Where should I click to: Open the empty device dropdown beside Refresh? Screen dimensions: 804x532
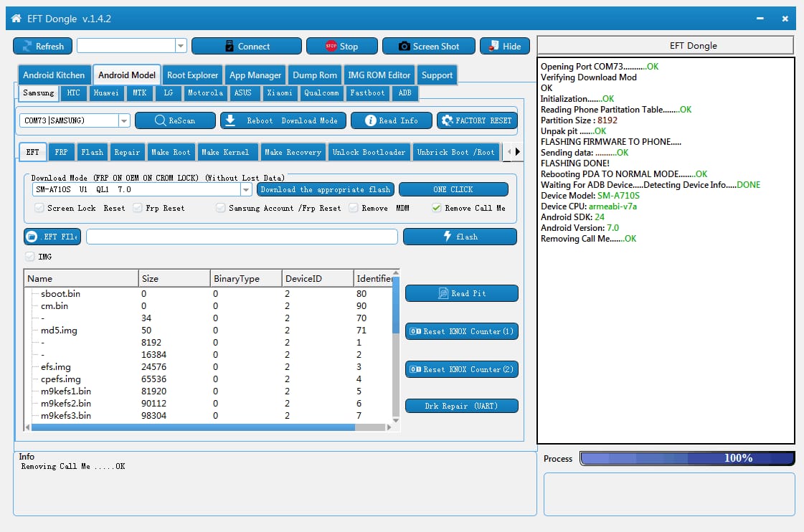pos(180,46)
